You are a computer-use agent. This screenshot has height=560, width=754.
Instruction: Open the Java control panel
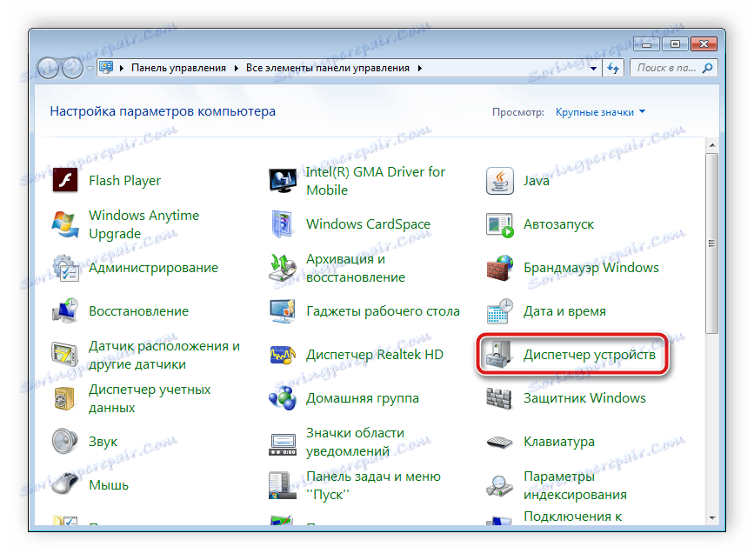pos(537,180)
